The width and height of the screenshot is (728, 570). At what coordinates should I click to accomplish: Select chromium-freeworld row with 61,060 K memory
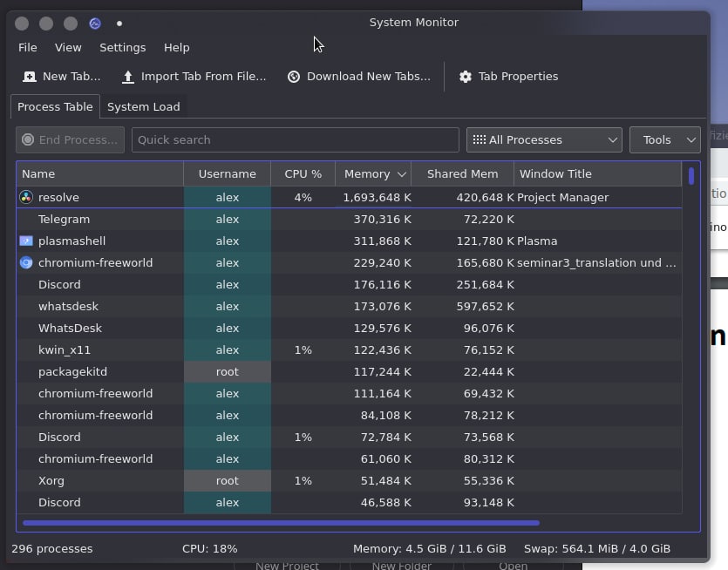coord(349,459)
